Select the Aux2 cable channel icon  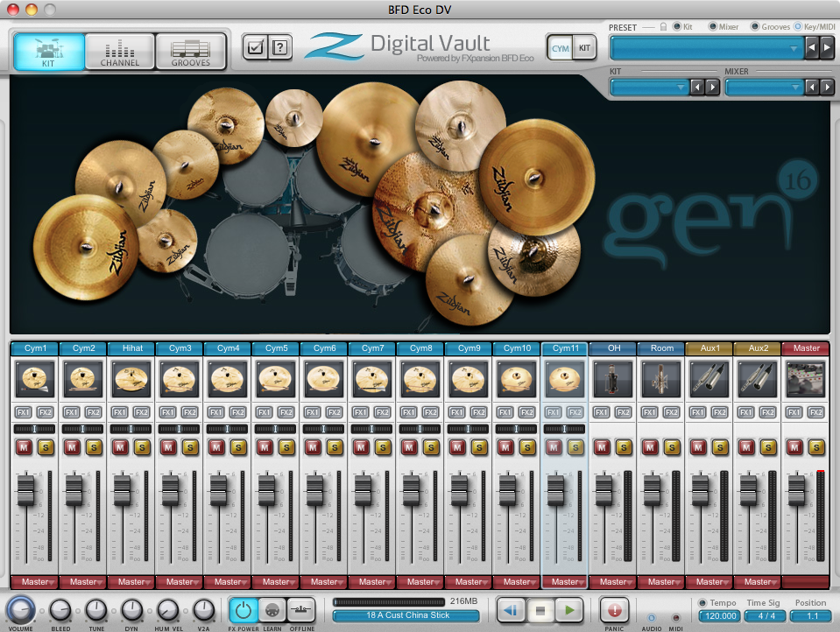758,379
